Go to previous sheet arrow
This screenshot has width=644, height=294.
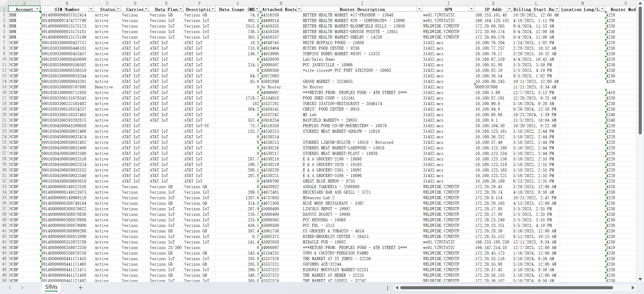tap(10, 287)
